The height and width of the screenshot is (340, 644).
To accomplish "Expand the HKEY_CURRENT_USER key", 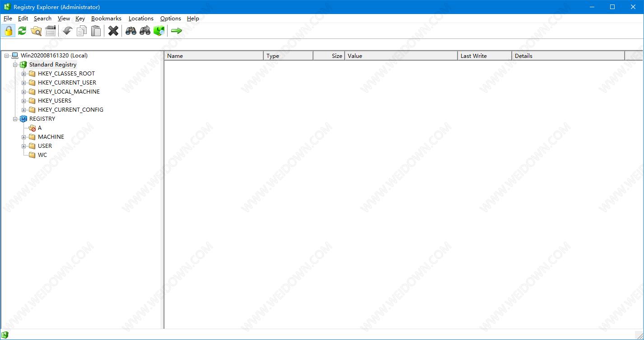I will click(x=24, y=83).
